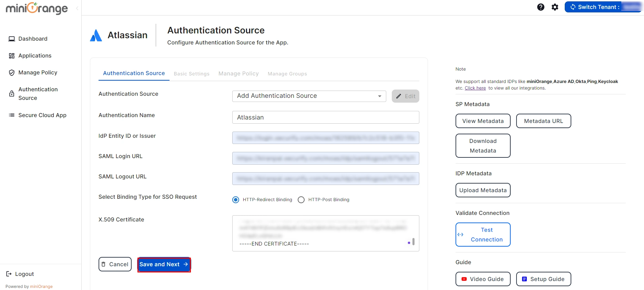Click the SAML Logout URL field
The width and height of the screenshot is (644, 290).
[326, 178]
